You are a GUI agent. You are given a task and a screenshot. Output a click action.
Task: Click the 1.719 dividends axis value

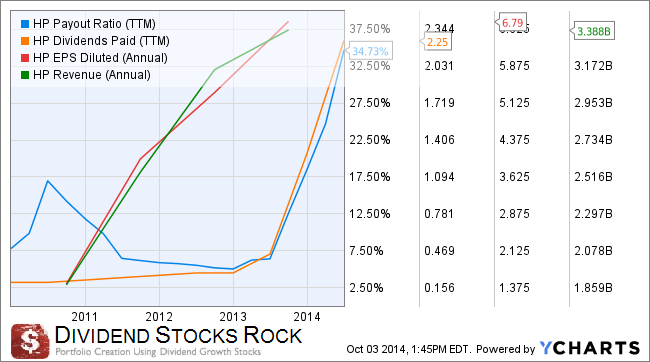[x=439, y=103]
